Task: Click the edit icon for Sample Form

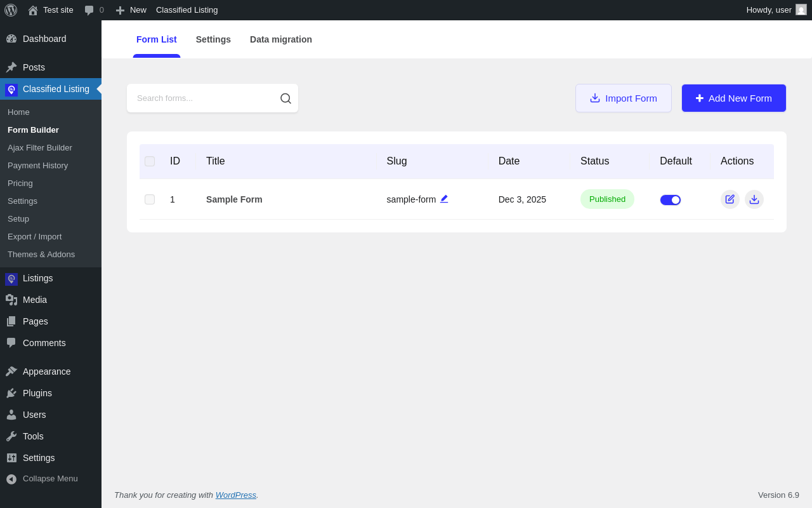Action: click(730, 199)
